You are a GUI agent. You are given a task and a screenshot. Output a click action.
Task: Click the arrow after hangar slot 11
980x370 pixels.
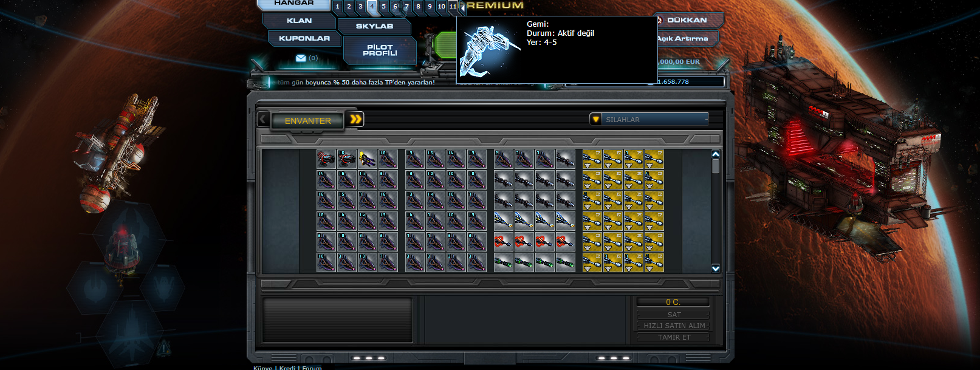[462, 7]
